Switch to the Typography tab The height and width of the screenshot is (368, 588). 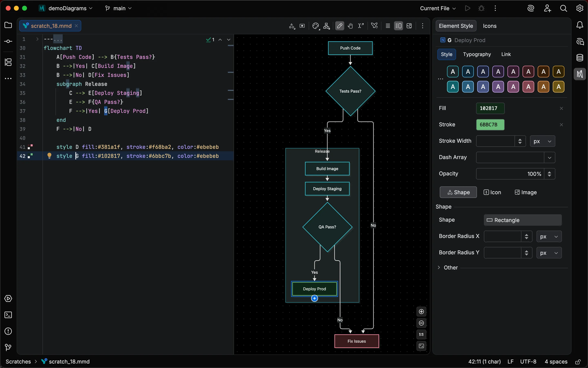(477, 54)
